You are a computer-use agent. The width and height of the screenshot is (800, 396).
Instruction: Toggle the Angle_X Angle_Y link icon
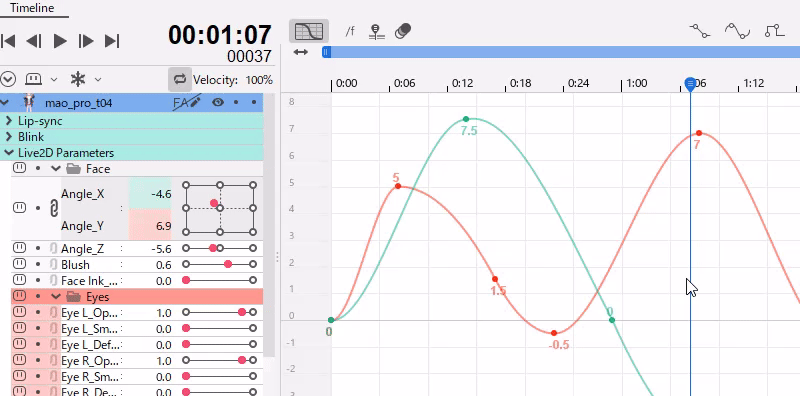54,208
